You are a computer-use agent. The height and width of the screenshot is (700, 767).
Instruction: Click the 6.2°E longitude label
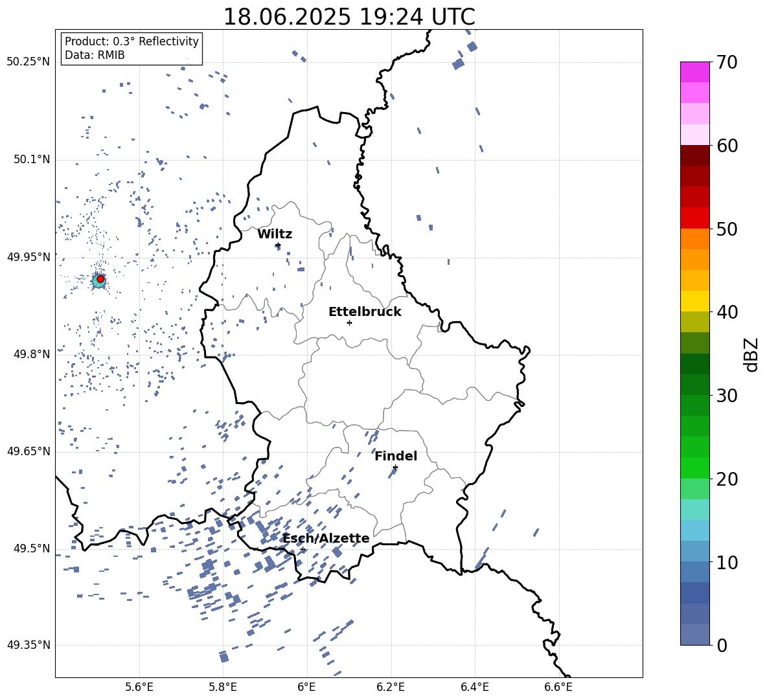click(391, 688)
